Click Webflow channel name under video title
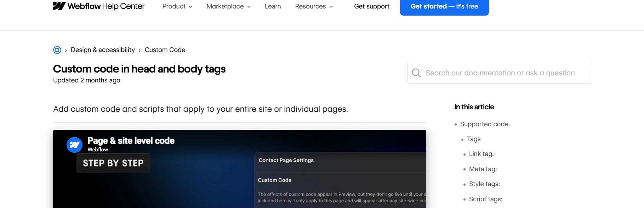The height and width of the screenshot is (208, 644). (x=98, y=150)
